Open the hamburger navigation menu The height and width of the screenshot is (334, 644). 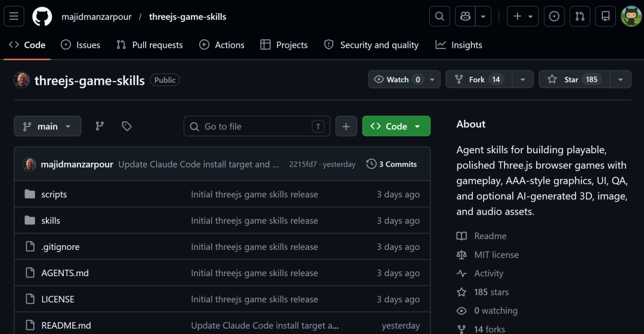(x=14, y=17)
